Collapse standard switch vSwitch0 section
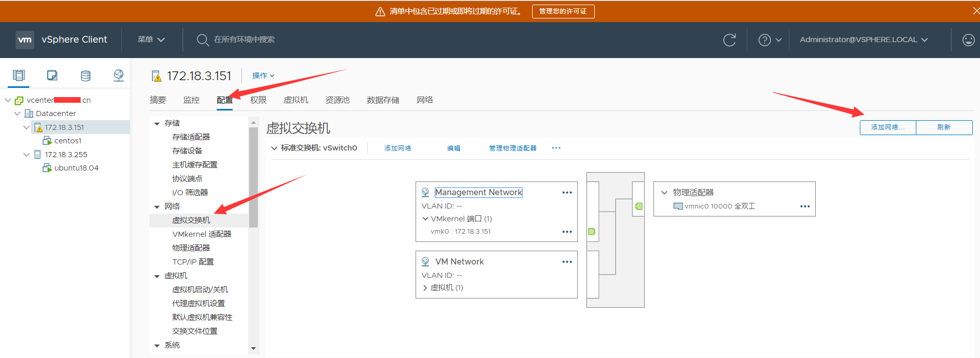The height and width of the screenshot is (358, 980). pyautogui.click(x=274, y=148)
